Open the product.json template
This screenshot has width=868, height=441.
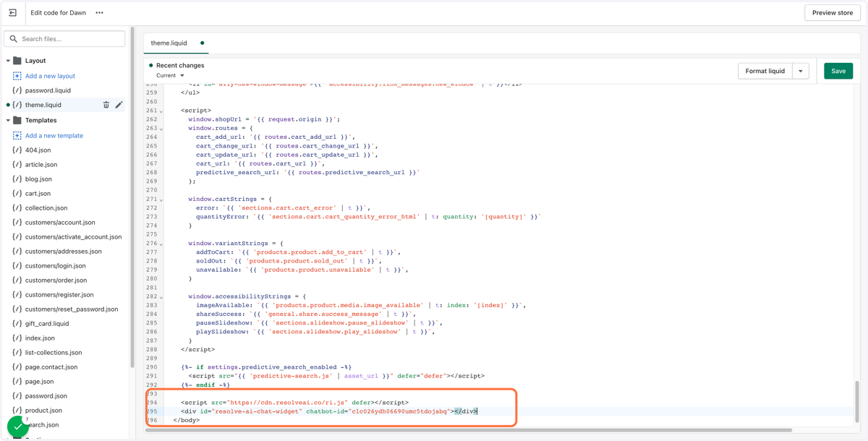click(x=43, y=410)
